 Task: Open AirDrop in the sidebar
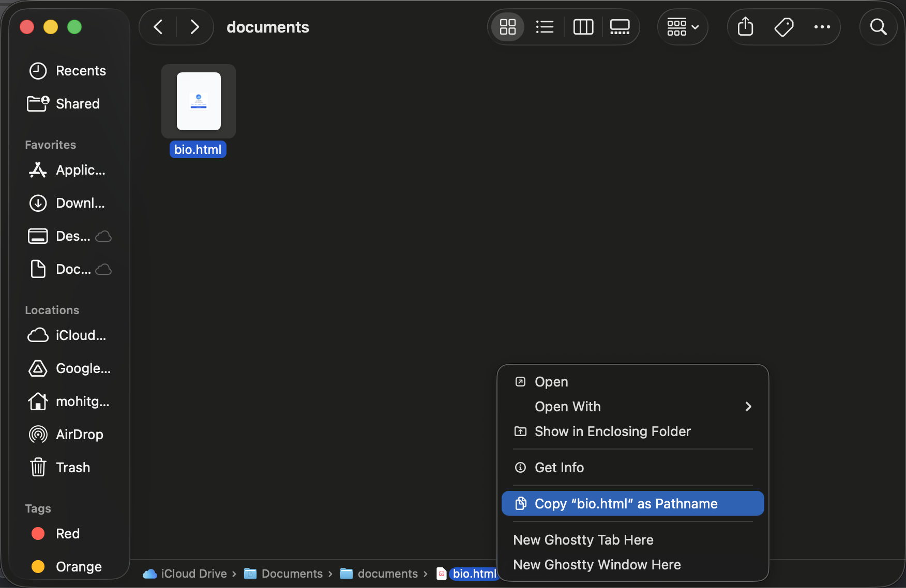click(x=79, y=435)
